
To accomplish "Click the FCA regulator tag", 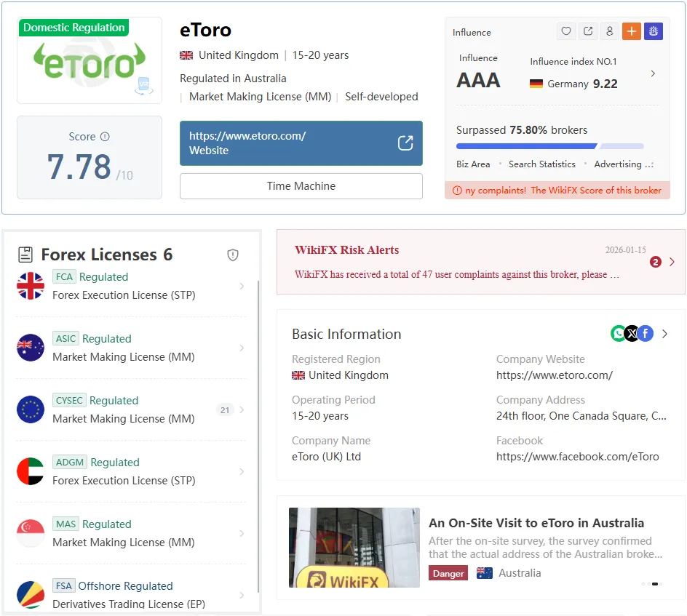I will point(64,276).
